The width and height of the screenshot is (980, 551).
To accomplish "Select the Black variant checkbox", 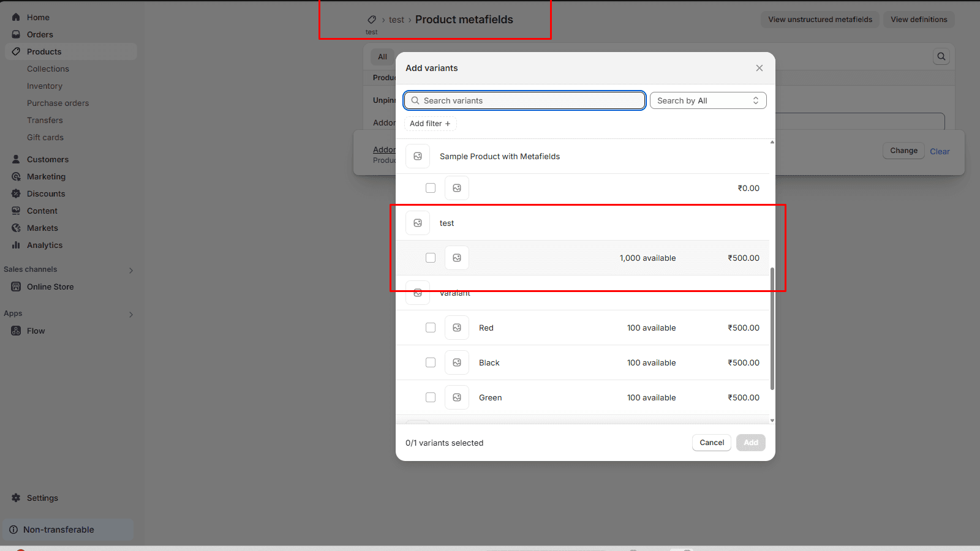I will pyautogui.click(x=431, y=362).
